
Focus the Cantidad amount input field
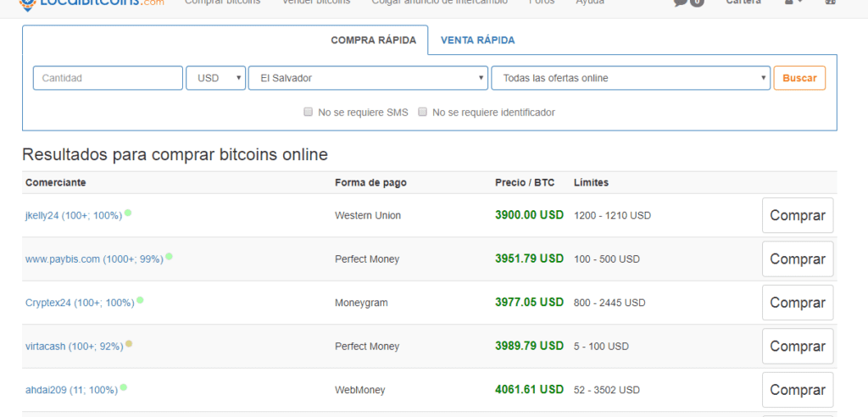pyautogui.click(x=108, y=78)
